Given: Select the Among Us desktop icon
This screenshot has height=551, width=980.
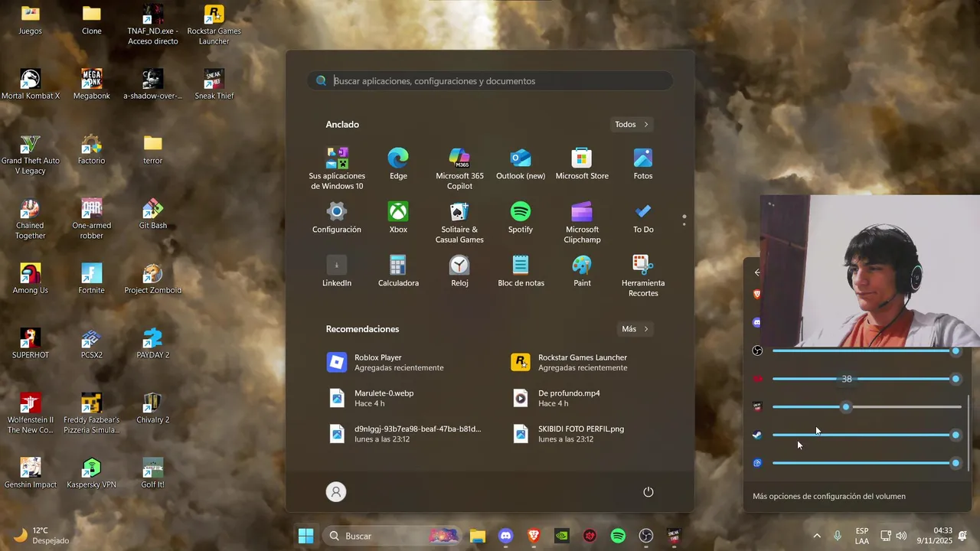Looking at the screenshot, I should tap(31, 279).
